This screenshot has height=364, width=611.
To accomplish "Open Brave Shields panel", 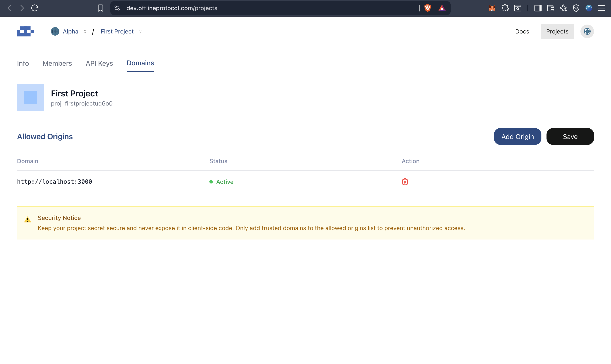I will point(428,8).
